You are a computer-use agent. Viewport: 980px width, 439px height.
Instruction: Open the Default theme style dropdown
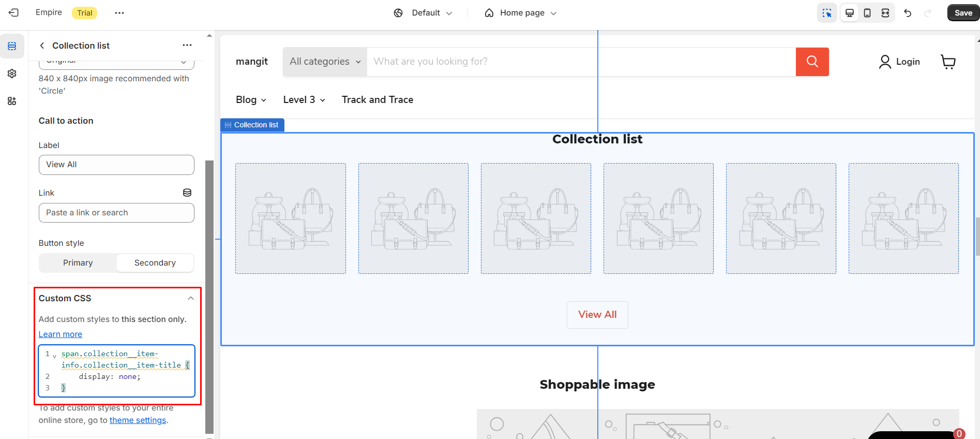[x=423, y=13]
